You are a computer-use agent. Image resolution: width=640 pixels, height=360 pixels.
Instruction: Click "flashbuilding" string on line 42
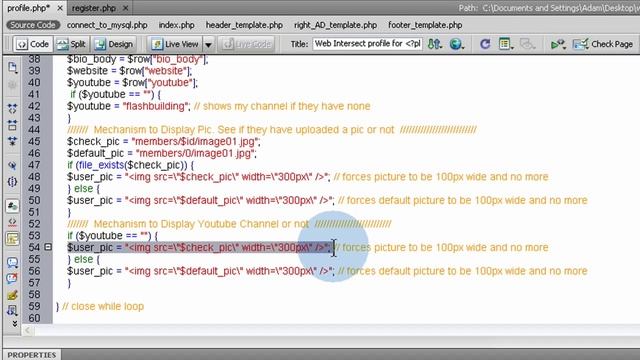coord(156,106)
